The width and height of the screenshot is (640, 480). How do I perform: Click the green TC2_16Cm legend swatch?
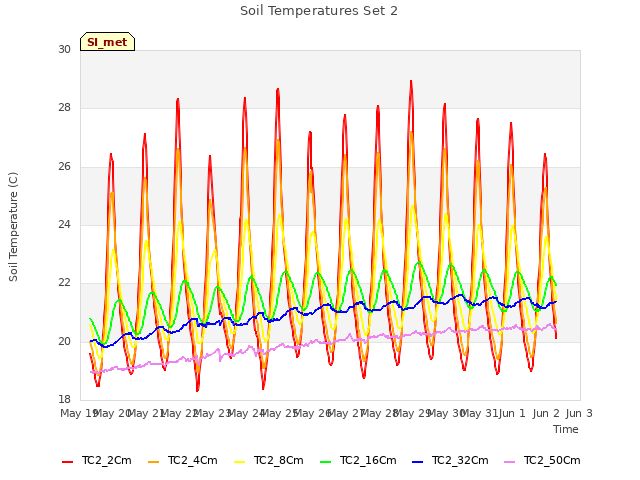point(326,462)
